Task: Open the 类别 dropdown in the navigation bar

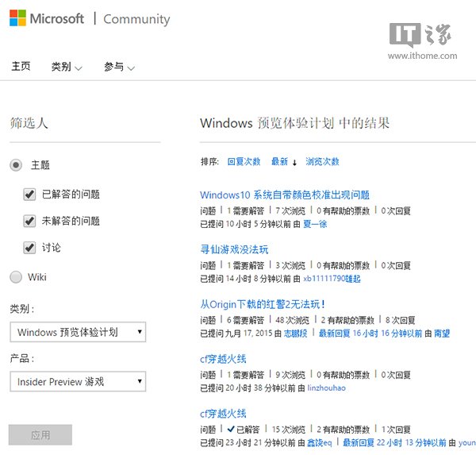Action: (67, 67)
